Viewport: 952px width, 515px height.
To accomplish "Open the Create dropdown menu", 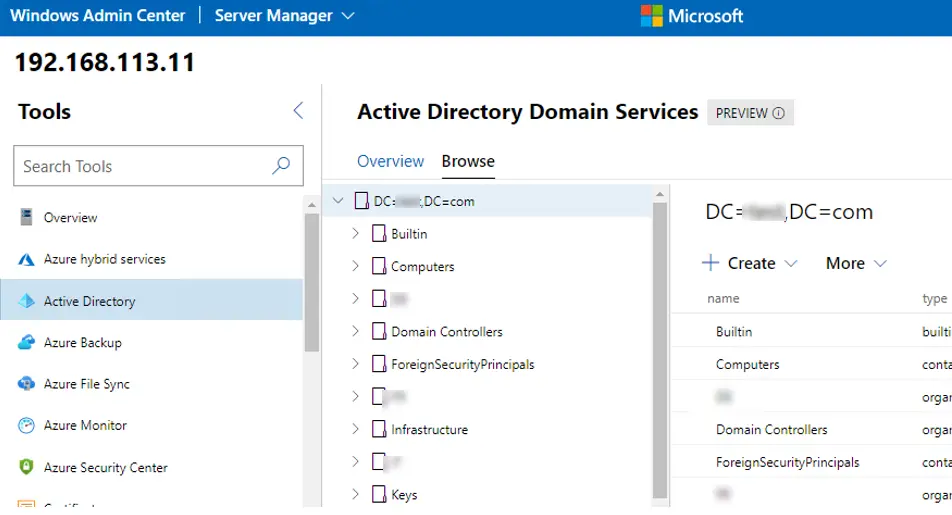I will pos(750,263).
